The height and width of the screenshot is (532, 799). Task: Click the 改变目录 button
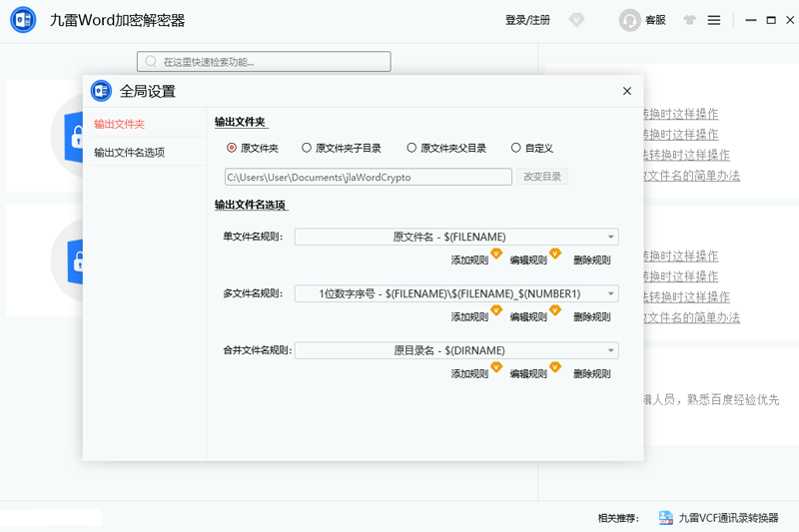[x=542, y=177]
